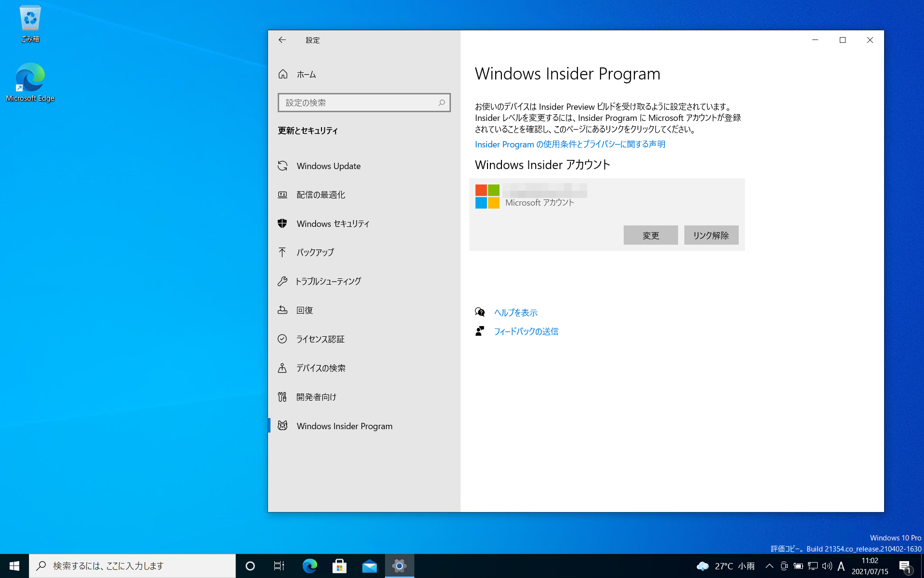The width and height of the screenshot is (924, 578).
Task: Click the IME input mode A indicator
Action: [x=841, y=566]
